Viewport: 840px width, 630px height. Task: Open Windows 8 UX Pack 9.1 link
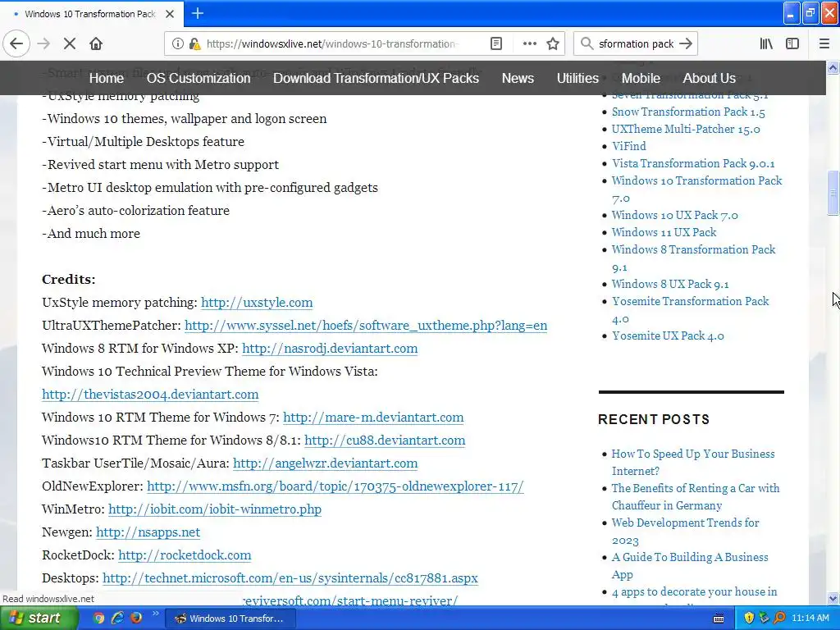point(669,284)
